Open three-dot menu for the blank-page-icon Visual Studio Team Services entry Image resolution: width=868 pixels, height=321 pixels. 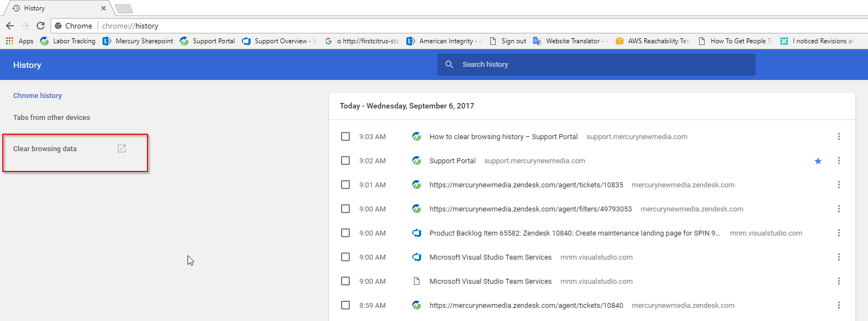(839, 281)
